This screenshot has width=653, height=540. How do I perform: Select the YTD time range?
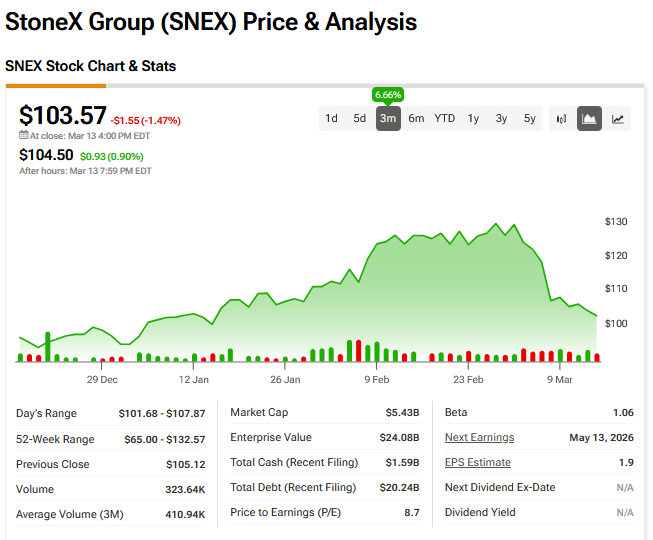pyautogui.click(x=444, y=119)
